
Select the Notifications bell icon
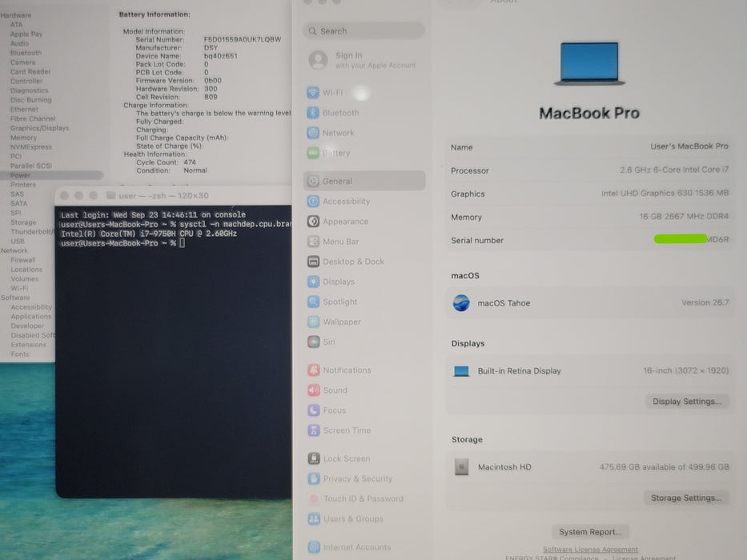click(314, 370)
